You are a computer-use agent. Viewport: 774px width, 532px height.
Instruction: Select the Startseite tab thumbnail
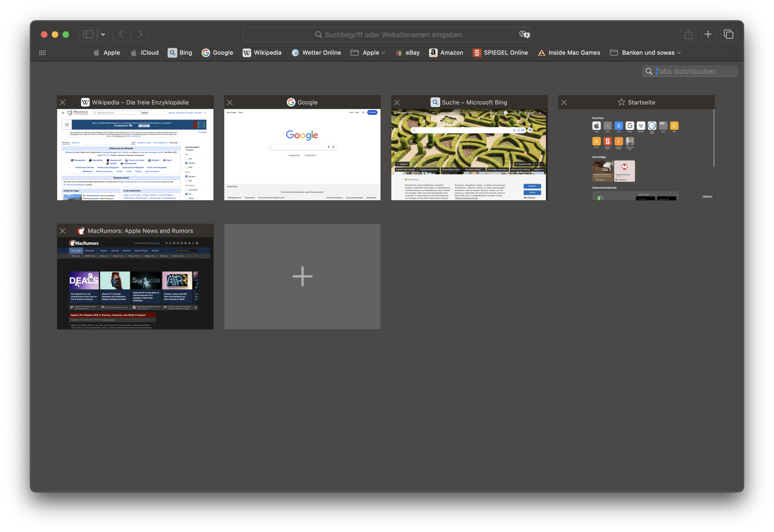pos(636,154)
